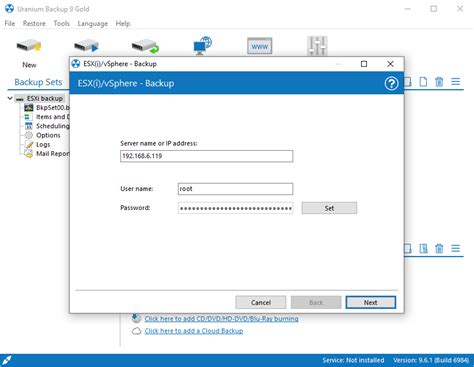Click the document icon in lower panel toolbar
The width and height of the screenshot is (474, 367).
(423, 248)
